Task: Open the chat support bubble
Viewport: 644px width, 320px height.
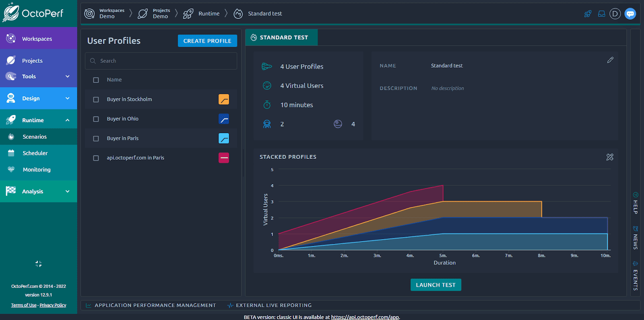Action: click(630, 14)
